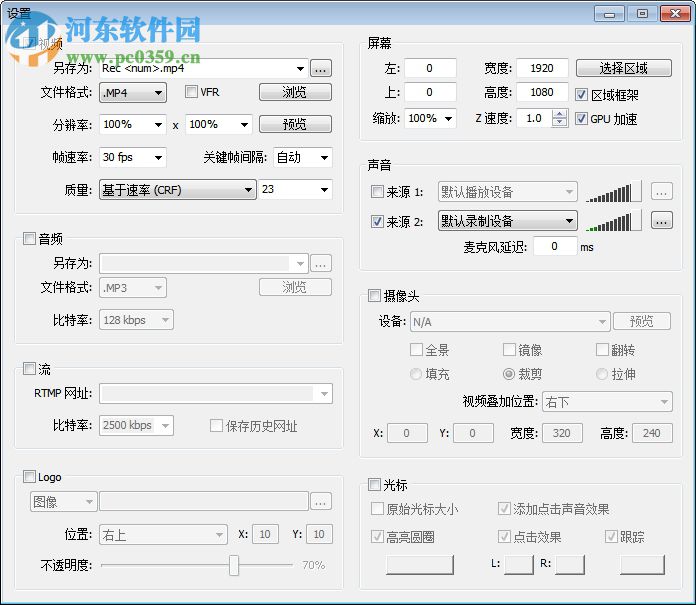Open 默认录制设备 source 2 dropdown
Image resolution: width=696 pixels, height=605 pixels.
click(x=508, y=221)
